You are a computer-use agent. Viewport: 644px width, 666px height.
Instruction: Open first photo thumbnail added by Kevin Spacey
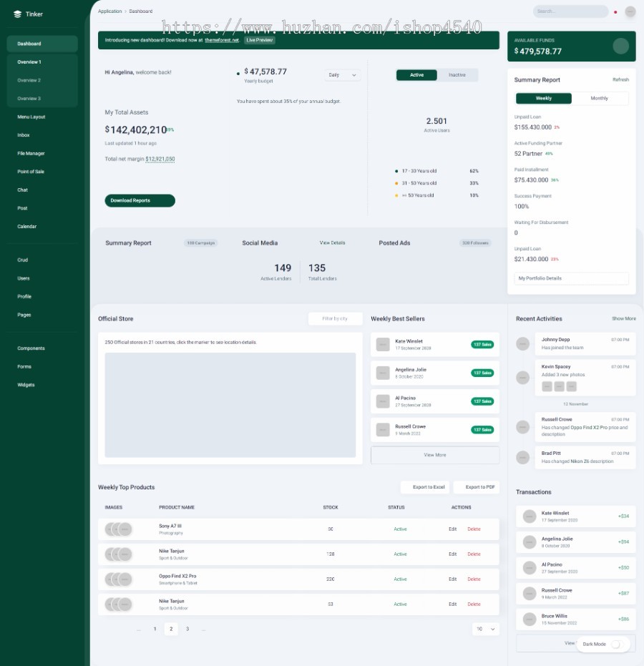[547, 386]
